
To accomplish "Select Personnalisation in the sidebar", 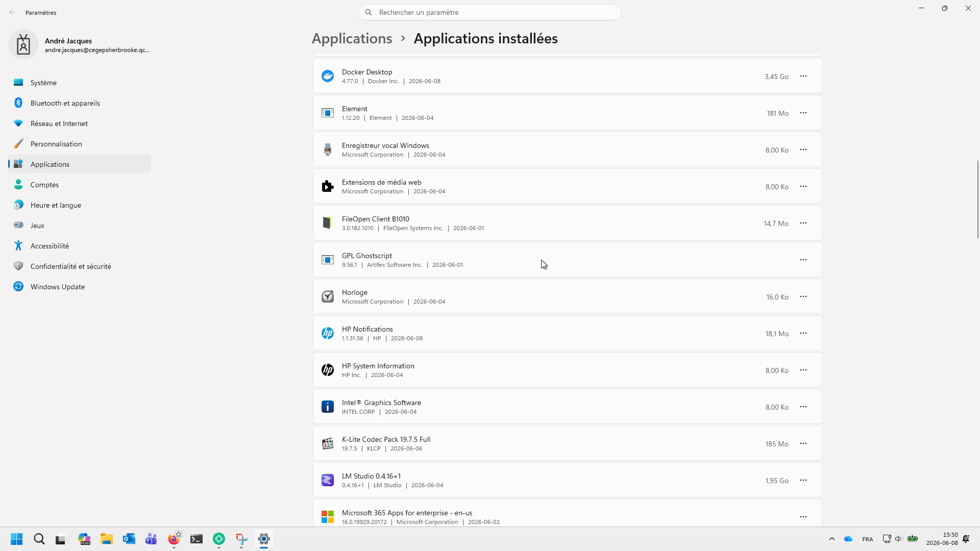I will point(80,144).
